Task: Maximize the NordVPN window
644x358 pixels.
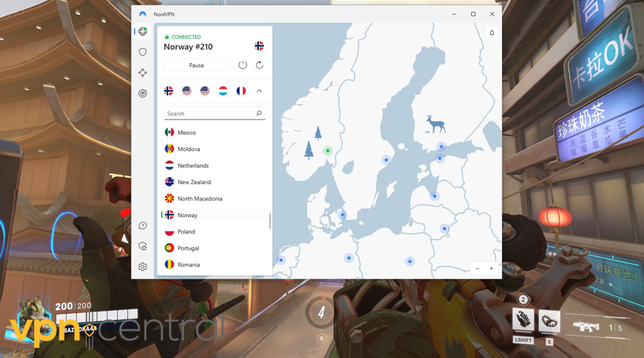Action: pos(473,14)
